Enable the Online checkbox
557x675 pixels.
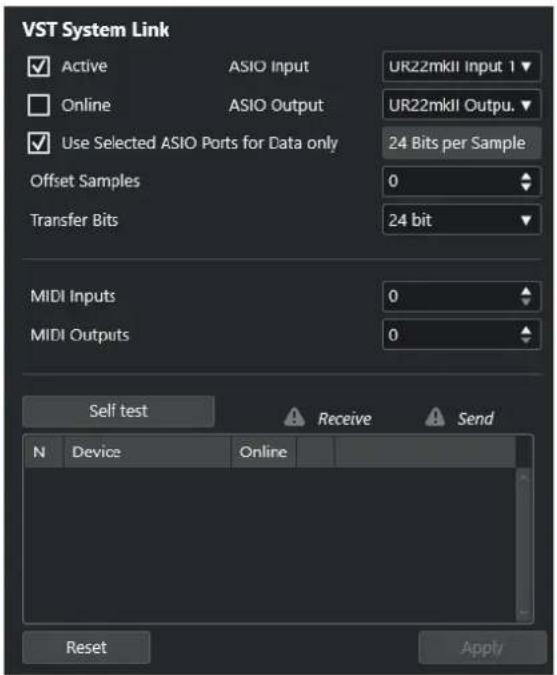pos(39,105)
